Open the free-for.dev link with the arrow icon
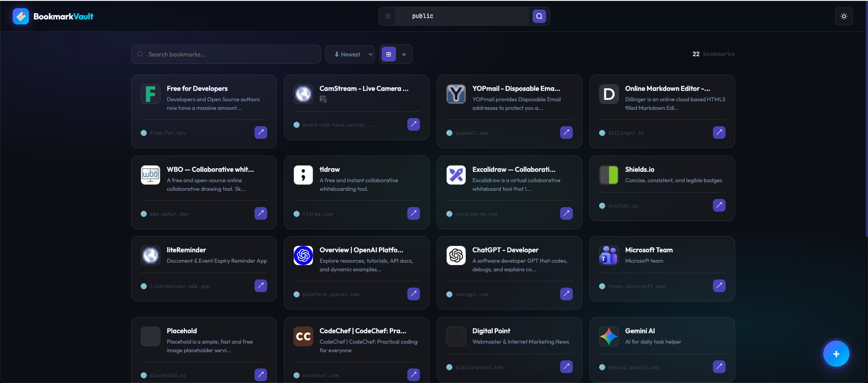The image size is (868, 383). (261, 132)
